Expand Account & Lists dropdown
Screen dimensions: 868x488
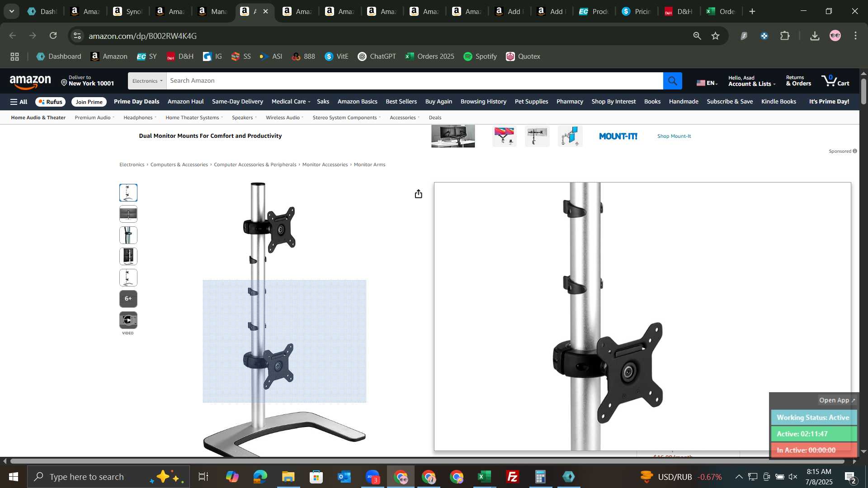751,81
